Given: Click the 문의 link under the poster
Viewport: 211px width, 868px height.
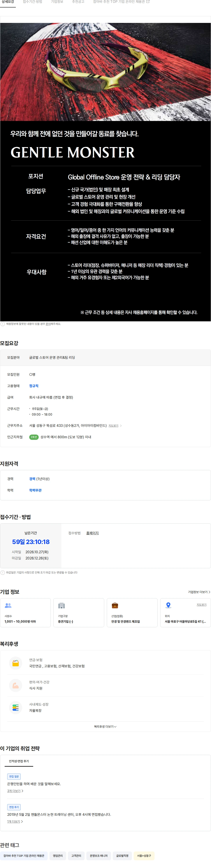Looking at the screenshot, I should coord(48,324).
